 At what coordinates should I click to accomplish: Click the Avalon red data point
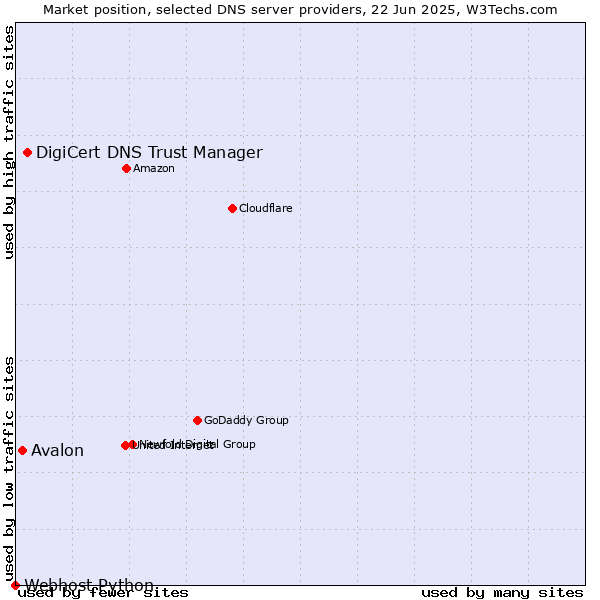pyautogui.click(x=22, y=451)
